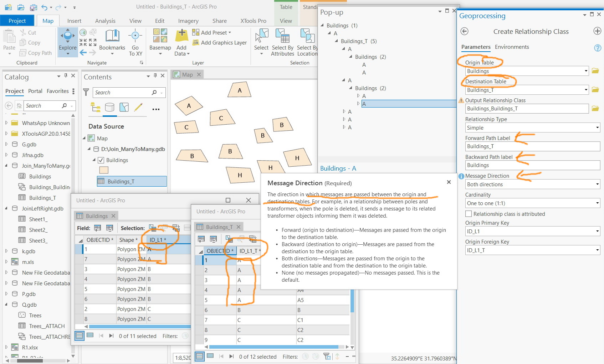This screenshot has height=364, width=604.
Task: Enable the Relationship class is attributed checkbox
Action: tap(469, 214)
